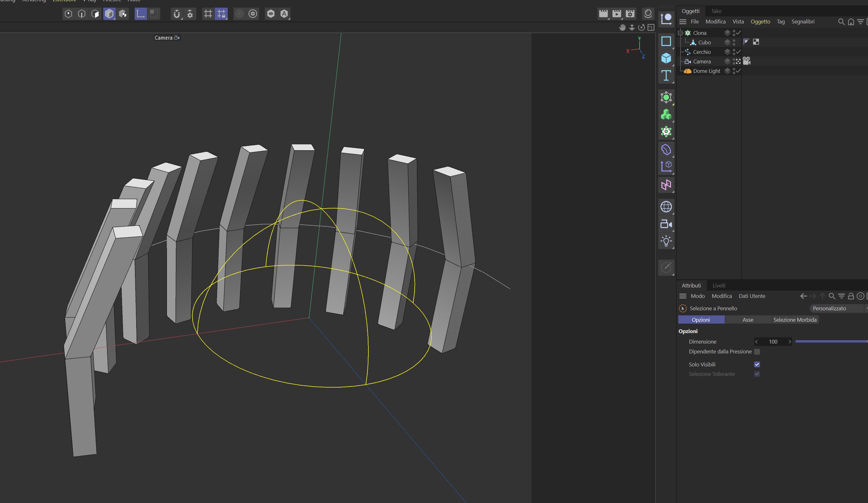868x503 pixels.
Task: Open Render Settings clapperboard gear icon
Action: pos(630,14)
